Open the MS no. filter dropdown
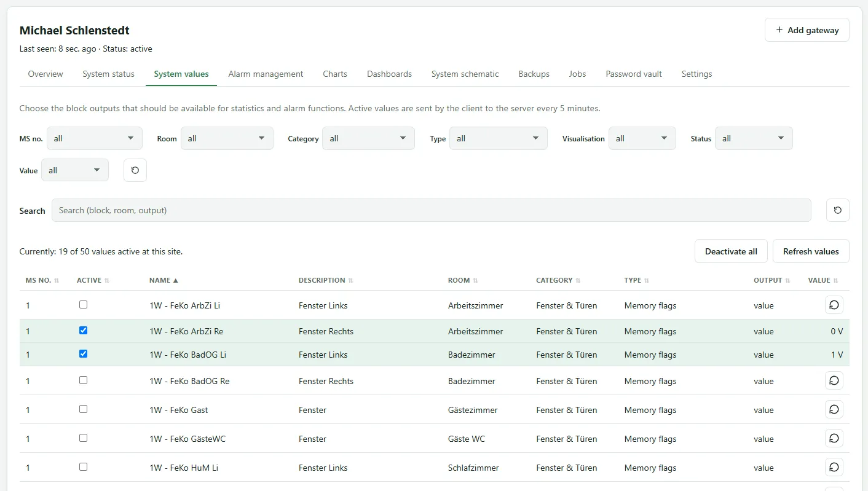 point(95,138)
